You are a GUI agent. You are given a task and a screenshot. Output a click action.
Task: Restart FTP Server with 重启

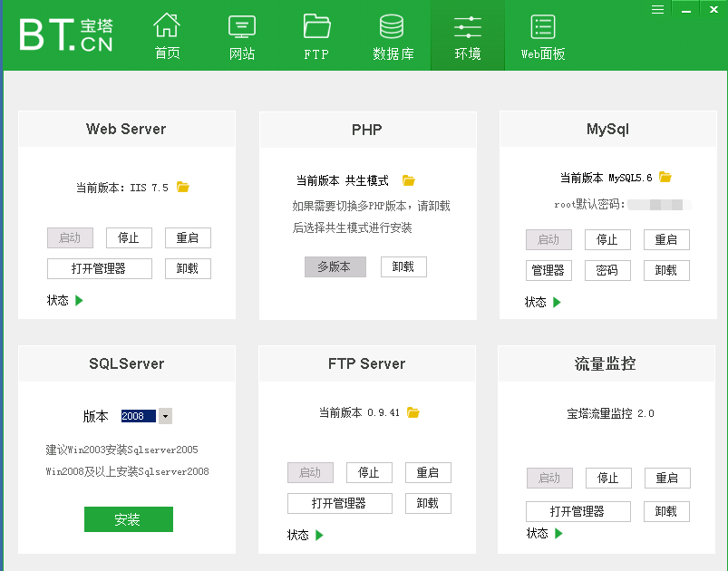428,472
